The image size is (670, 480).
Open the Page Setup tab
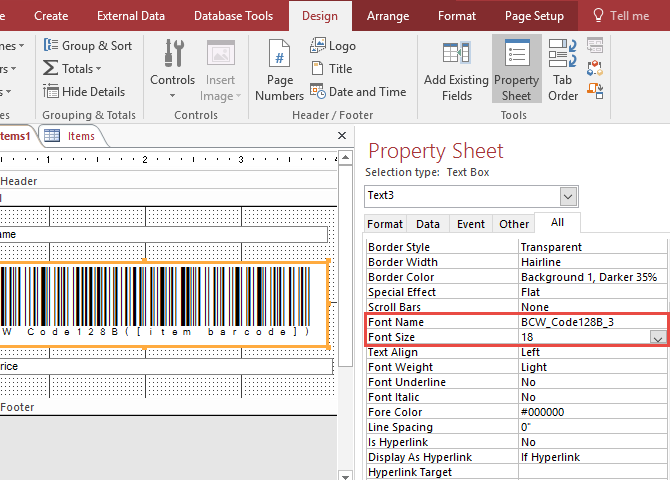[x=534, y=16]
